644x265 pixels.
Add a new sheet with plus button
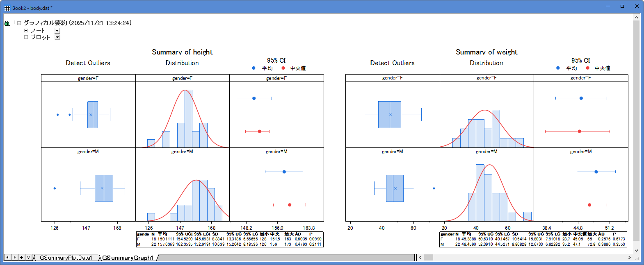pos(21,257)
